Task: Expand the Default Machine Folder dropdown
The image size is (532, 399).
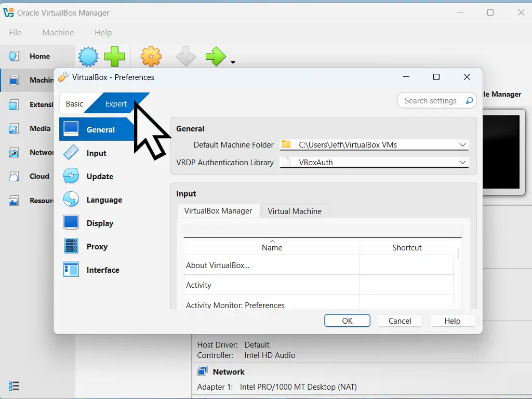Action: click(x=462, y=145)
